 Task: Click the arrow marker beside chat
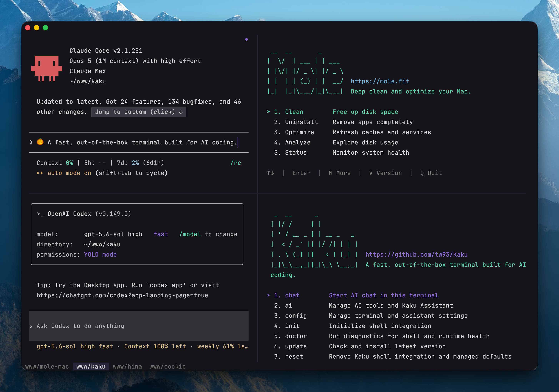pyautogui.click(x=269, y=295)
